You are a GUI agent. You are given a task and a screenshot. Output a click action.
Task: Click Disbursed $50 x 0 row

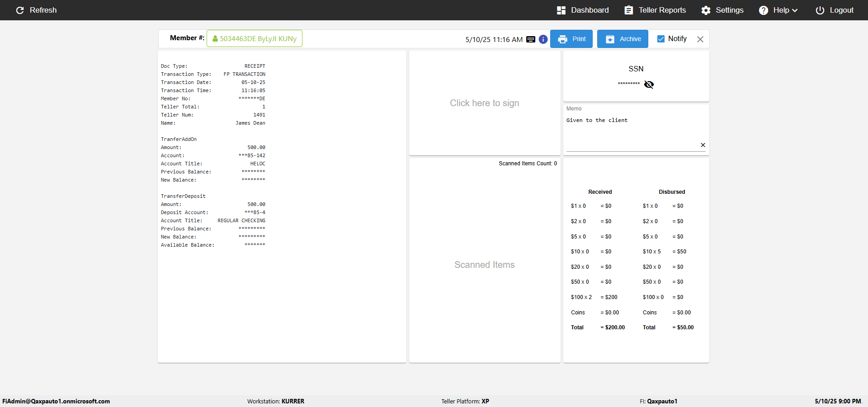click(x=663, y=282)
